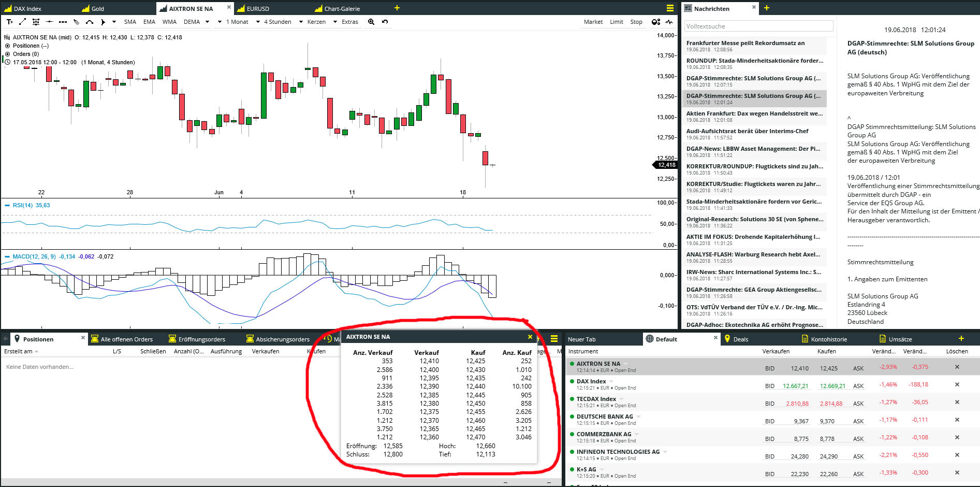
Task: Add the DEMA indicator
Action: [x=192, y=22]
